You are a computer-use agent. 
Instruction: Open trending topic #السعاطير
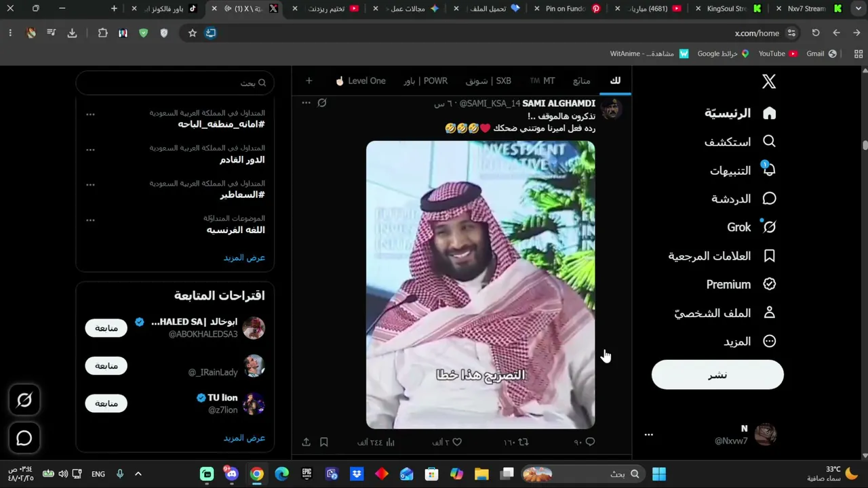[242, 195]
